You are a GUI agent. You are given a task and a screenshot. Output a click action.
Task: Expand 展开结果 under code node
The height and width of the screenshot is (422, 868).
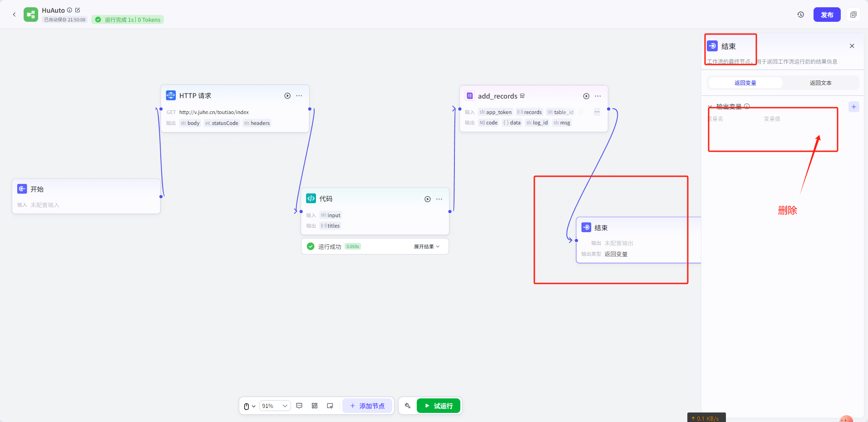tap(426, 247)
